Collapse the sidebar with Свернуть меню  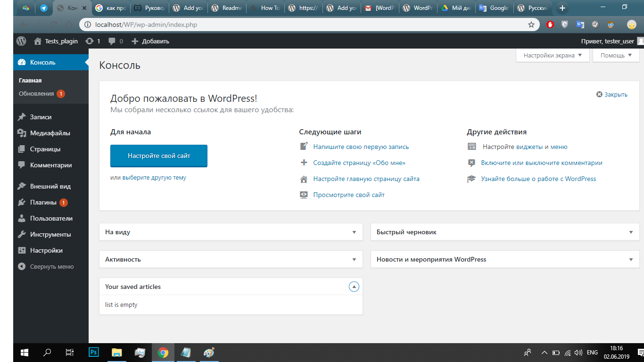click(x=46, y=266)
